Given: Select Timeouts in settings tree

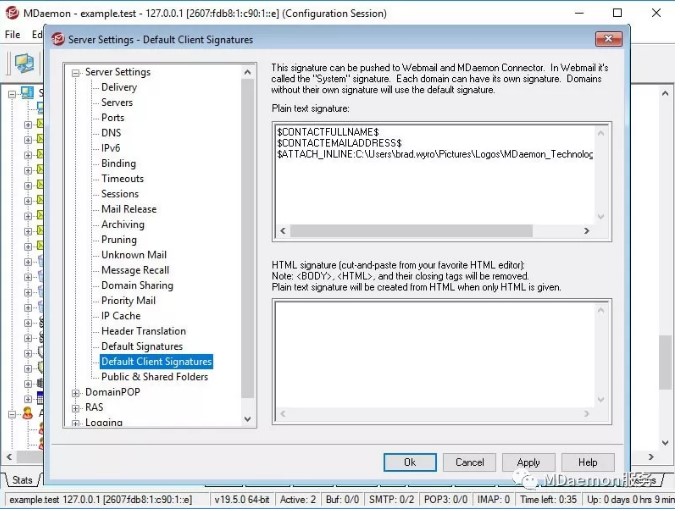Looking at the screenshot, I should tap(122, 179).
